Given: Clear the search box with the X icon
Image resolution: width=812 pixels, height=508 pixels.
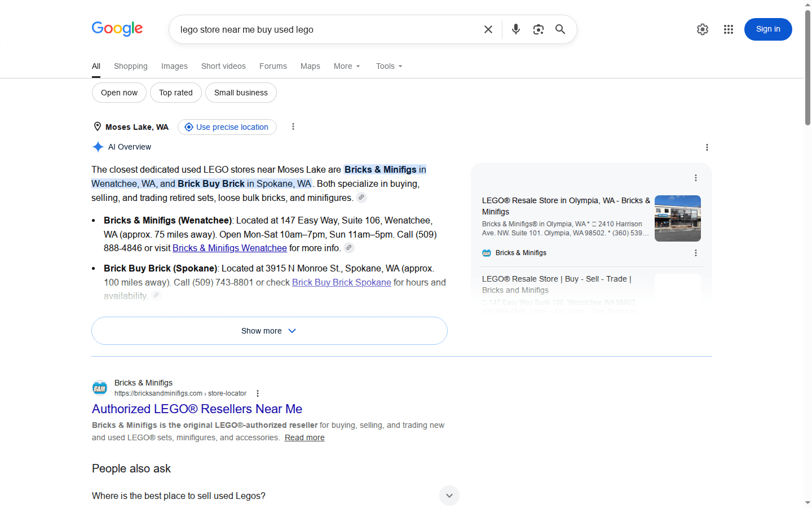Looking at the screenshot, I should coord(488,29).
